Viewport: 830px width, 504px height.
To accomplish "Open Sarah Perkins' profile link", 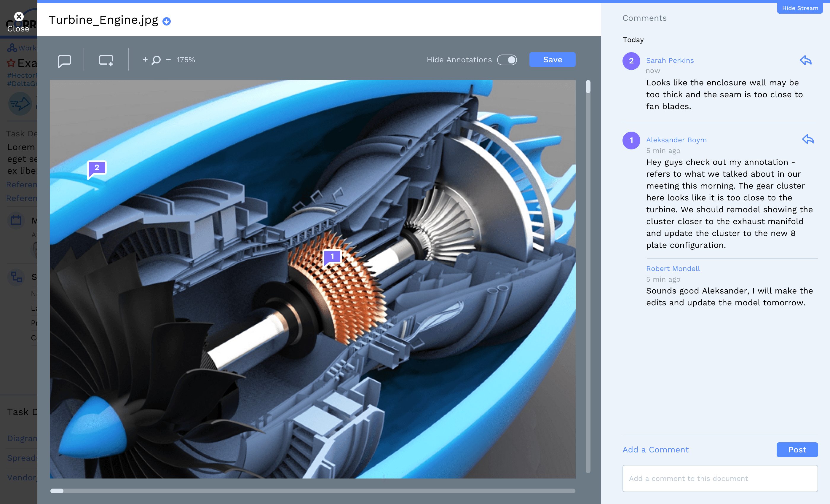I will 670,60.
